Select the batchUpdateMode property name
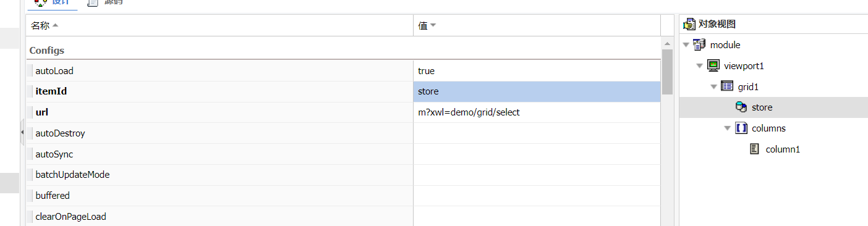 point(72,175)
